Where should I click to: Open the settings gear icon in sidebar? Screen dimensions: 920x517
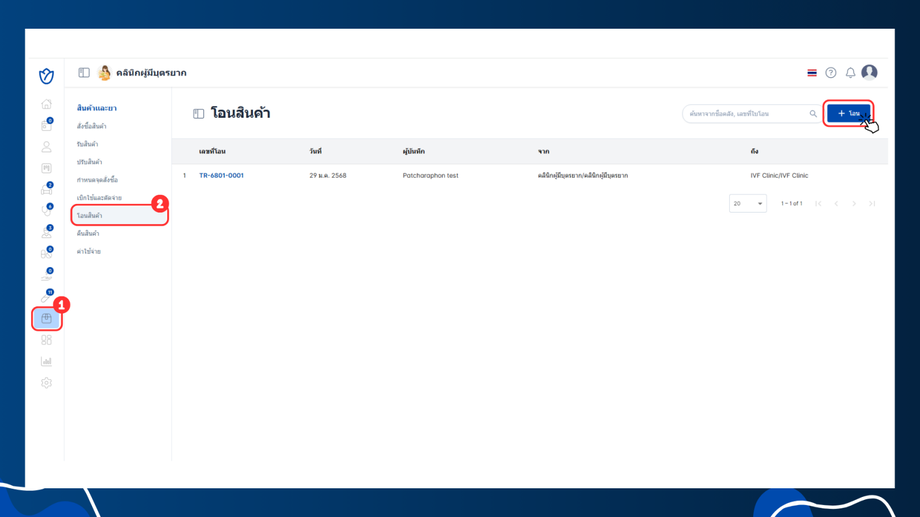click(x=46, y=383)
